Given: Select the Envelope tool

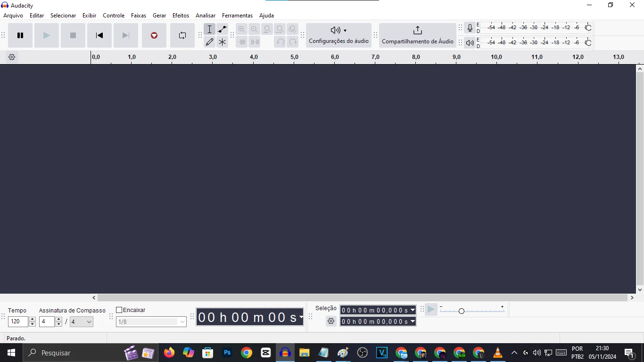Looking at the screenshot, I should [x=222, y=29].
